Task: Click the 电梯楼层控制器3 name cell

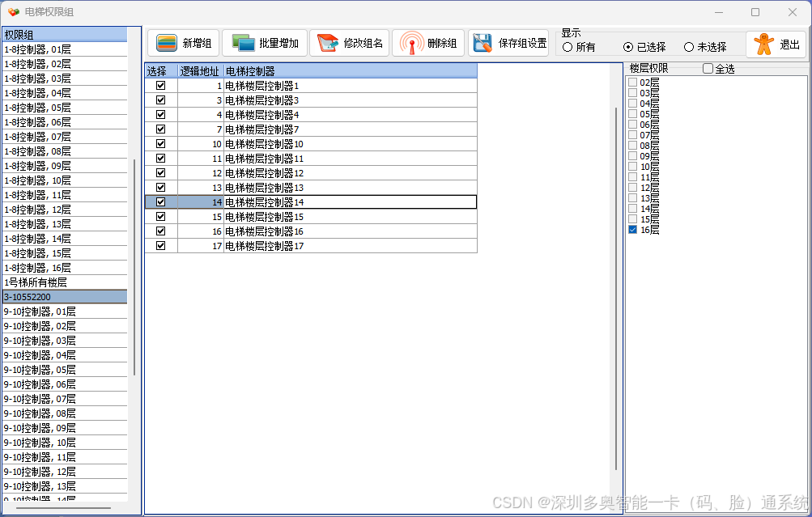Action: (x=350, y=100)
